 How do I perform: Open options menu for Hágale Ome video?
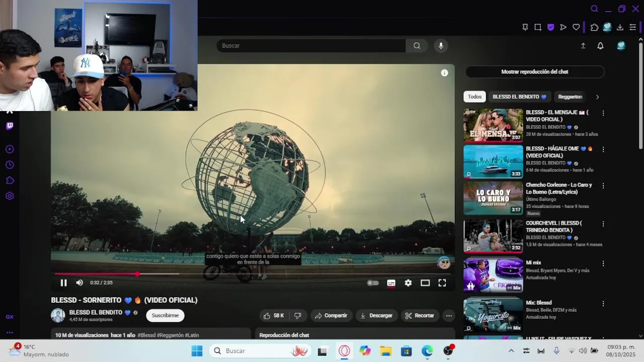(603, 149)
